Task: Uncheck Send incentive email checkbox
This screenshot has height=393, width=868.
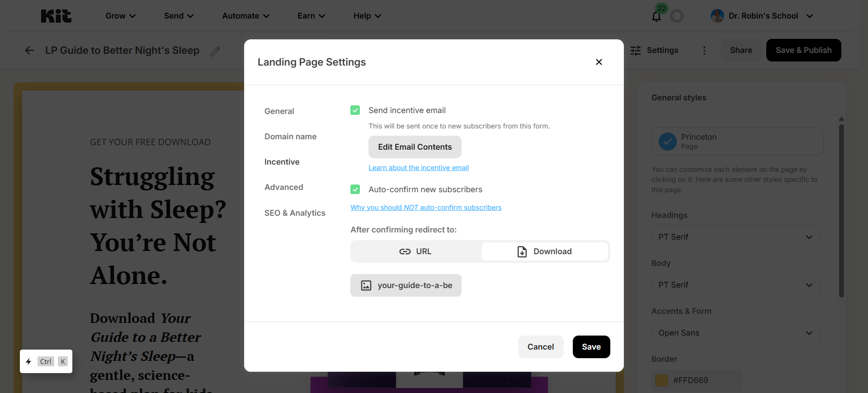Action: point(355,110)
